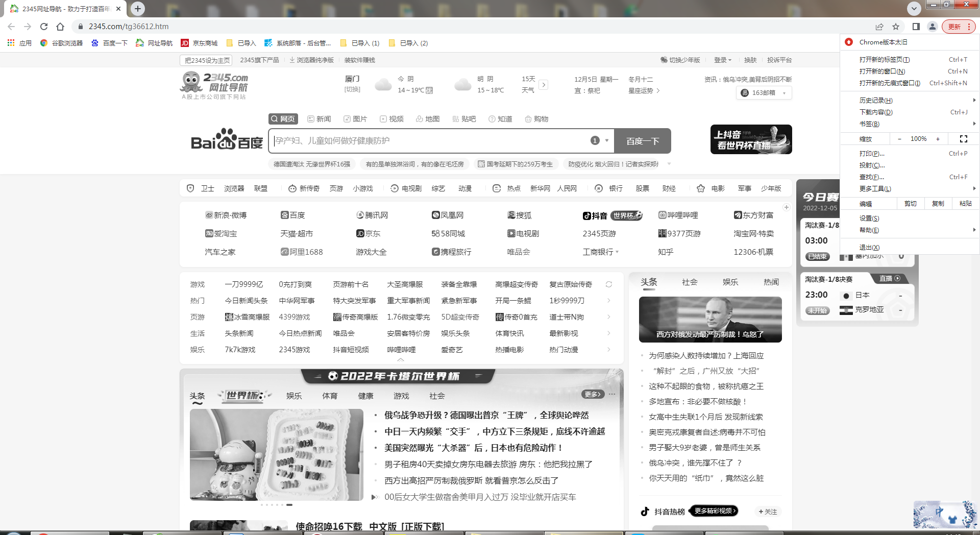Bookmark this page with the star icon
The width and height of the screenshot is (980, 535).
[x=896, y=27]
